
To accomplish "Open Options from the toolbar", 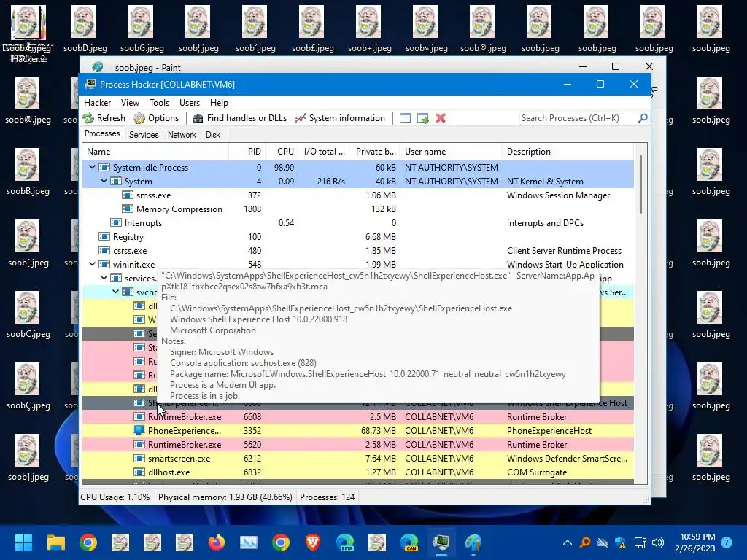I will 156,118.
